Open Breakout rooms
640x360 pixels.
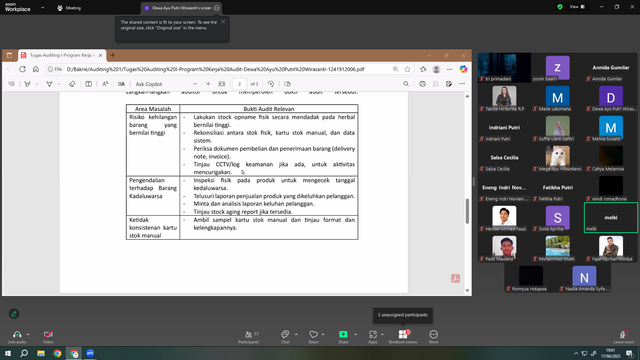[x=403, y=337]
